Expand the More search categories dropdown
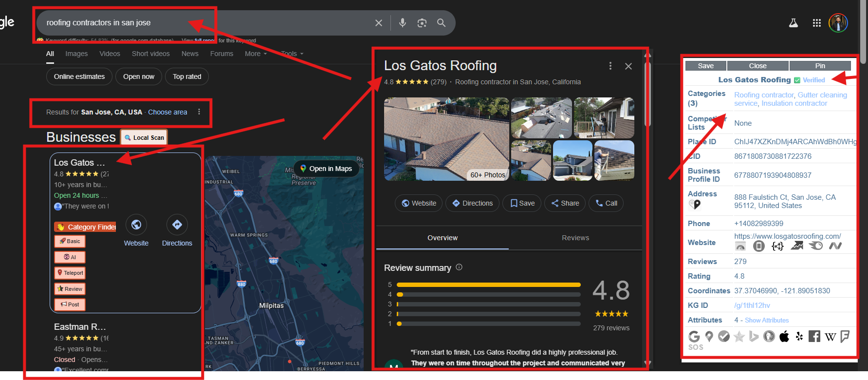 (x=256, y=54)
